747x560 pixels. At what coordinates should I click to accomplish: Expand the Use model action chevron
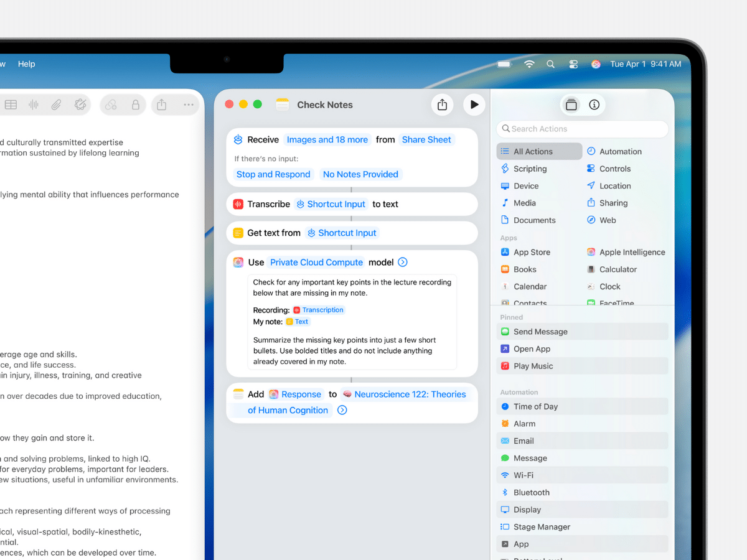coord(403,263)
